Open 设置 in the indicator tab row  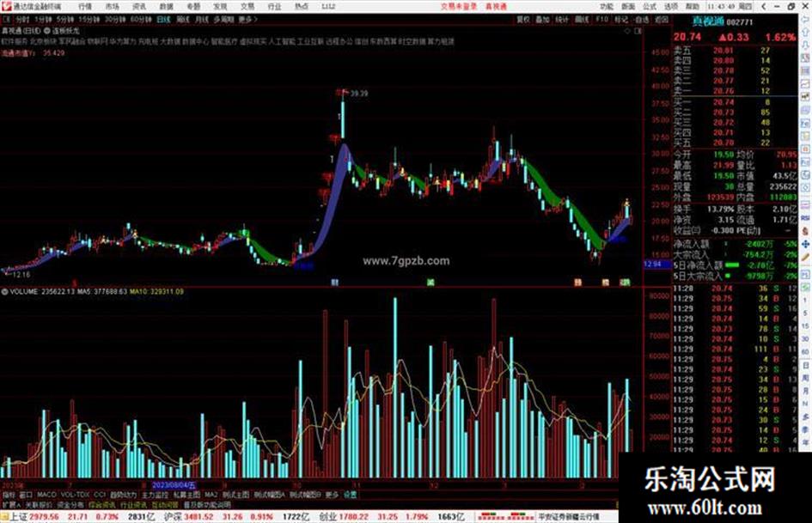coord(350,495)
